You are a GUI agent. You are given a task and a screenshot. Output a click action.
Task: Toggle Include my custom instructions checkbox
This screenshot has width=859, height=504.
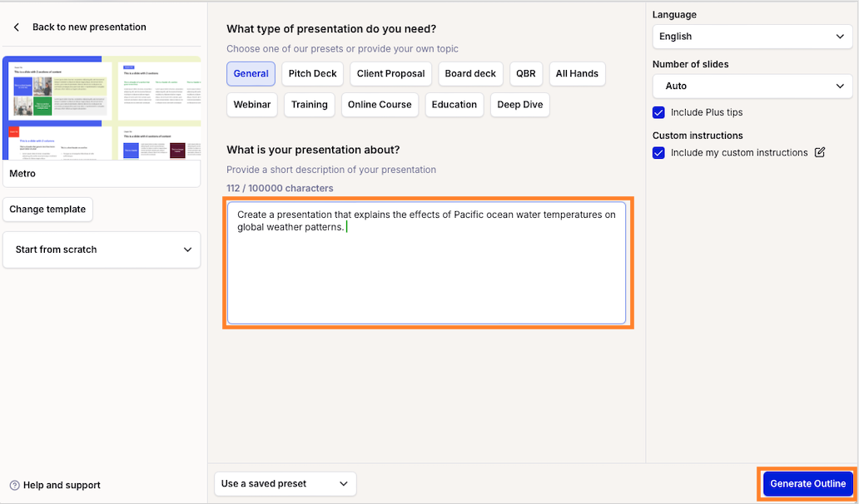[658, 153]
